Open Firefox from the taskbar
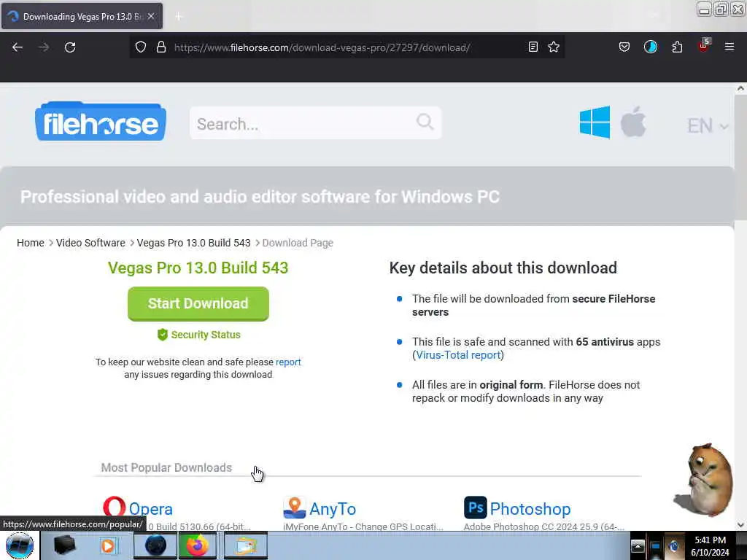The height and width of the screenshot is (560, 747). [198, 545]
